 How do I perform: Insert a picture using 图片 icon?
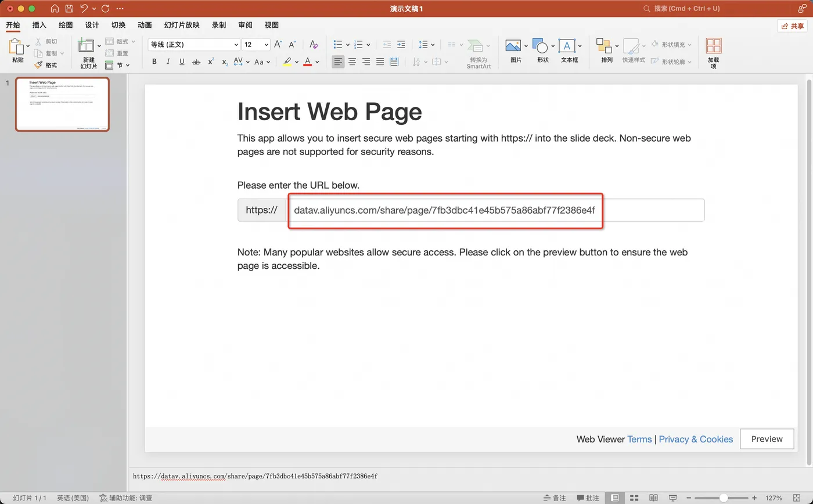[x=513, y=46]
